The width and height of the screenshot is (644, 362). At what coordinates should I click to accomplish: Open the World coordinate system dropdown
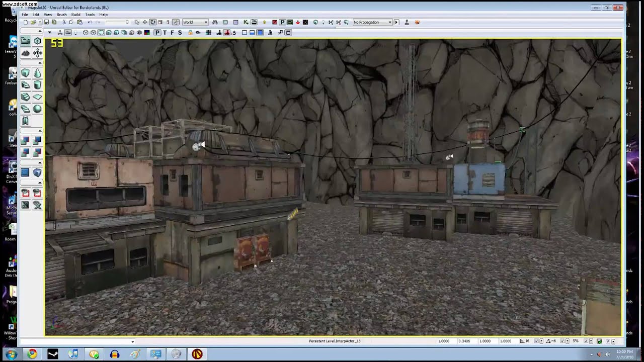[195, 22]
